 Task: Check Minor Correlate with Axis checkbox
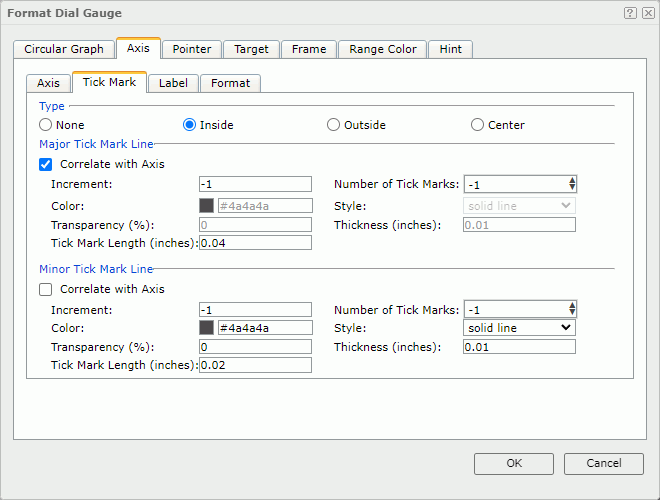45,289
